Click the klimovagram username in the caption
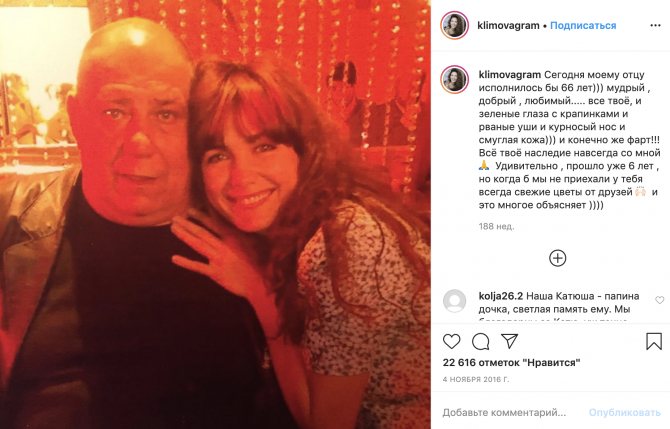 [x=511, y=74]
